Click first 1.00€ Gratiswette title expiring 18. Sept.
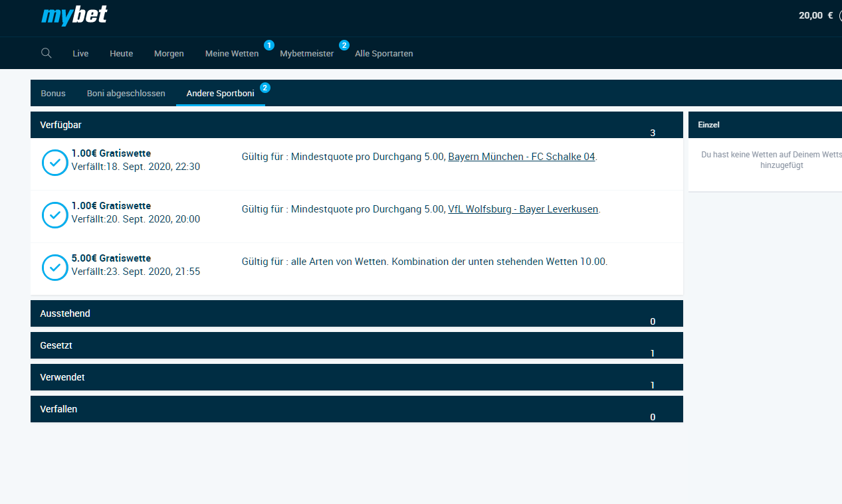Screen dimensions: 842x504 [111, 153]
